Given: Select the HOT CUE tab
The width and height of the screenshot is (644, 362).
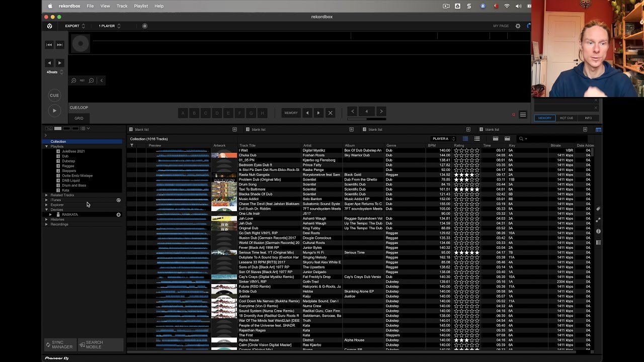Looking at the screenshot, I should 567,118.
